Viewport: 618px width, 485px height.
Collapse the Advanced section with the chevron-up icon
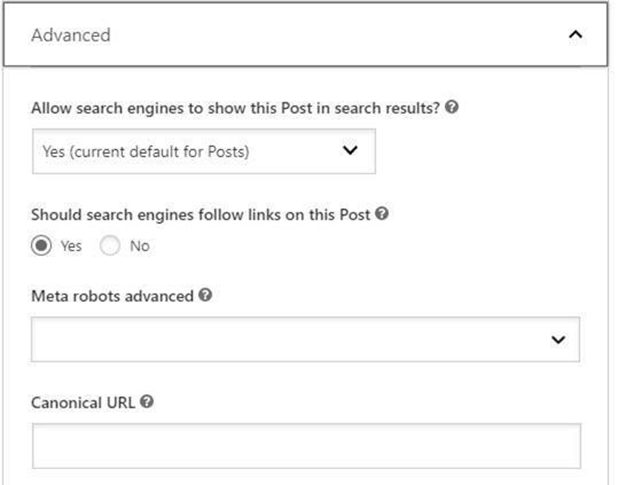(576, 35)
